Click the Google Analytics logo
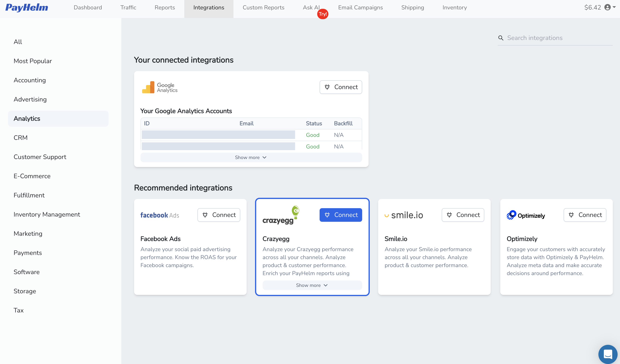Screen dimensions: 620x364 (160, 87)
